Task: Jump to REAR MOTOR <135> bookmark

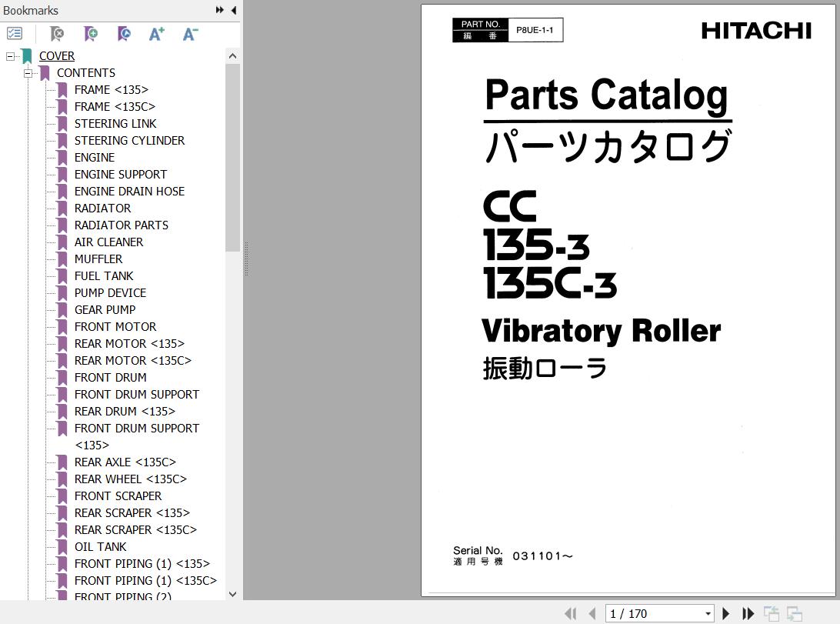Action: [130, 344]
